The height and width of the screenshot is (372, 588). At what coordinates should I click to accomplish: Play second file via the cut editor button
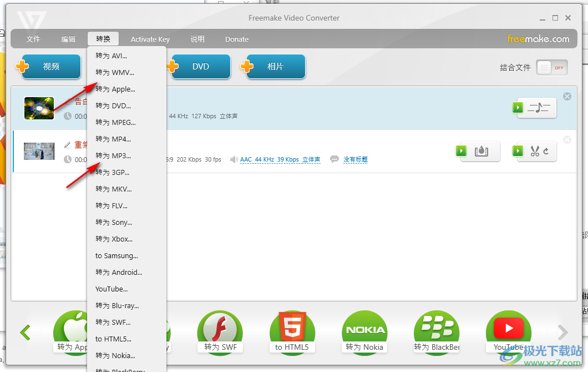(x=518, y=151)
